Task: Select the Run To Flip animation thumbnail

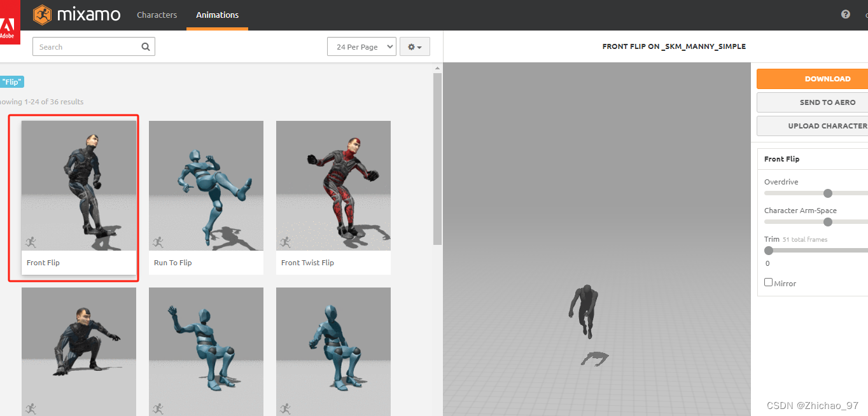Action: point(206,186)
